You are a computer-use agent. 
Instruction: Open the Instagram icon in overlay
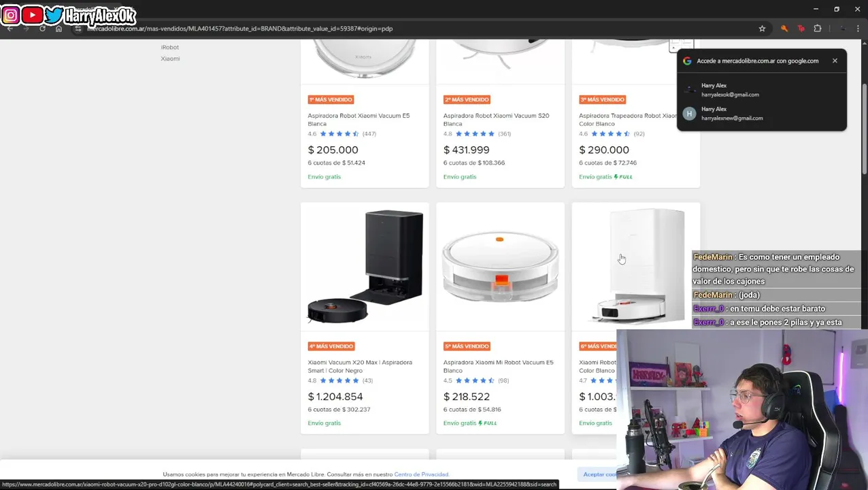pyautogui.click(x=11, y=15)
